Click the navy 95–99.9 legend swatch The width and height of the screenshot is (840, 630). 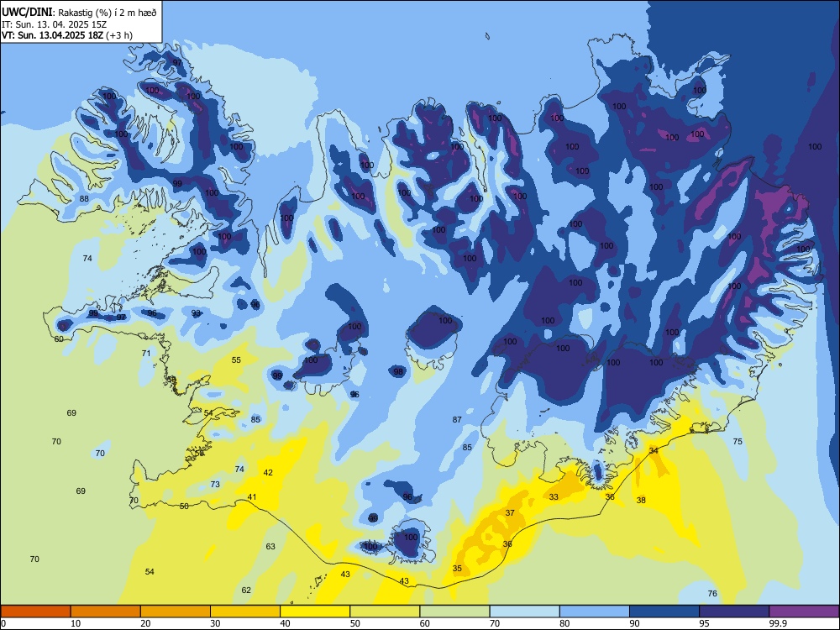point(734,612)
